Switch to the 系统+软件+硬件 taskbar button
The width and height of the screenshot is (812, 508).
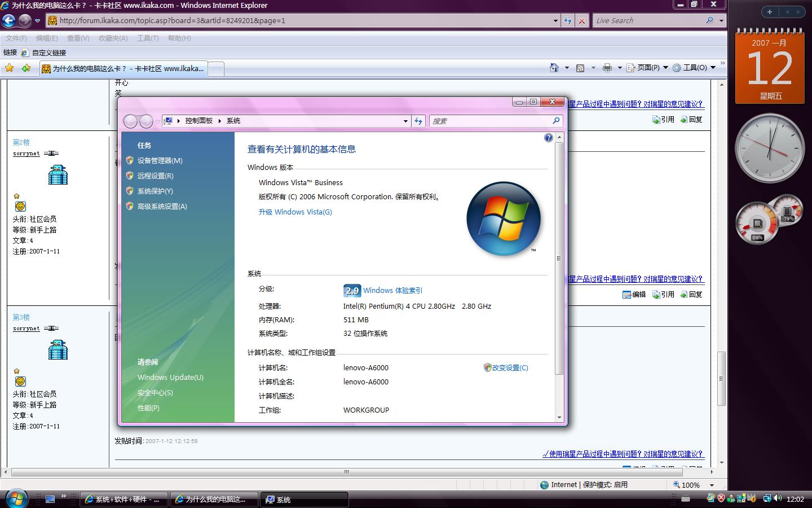point(124,500)
